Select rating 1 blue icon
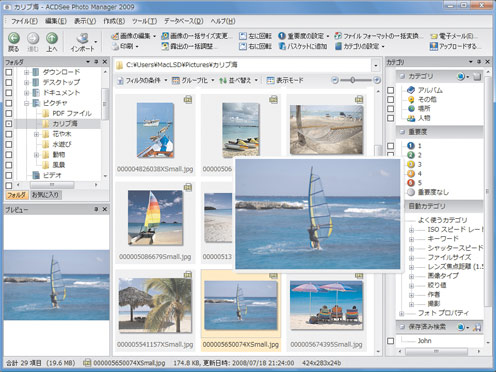The height and width of the screenshot is (372, 496). 411,146
